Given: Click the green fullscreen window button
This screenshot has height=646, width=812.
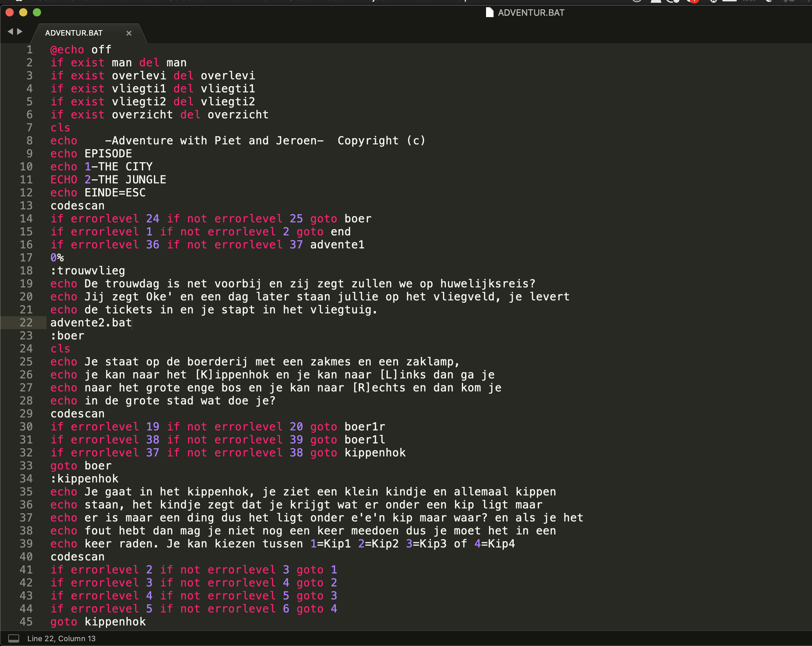Looking at the screenshot, I should click(37, 12).
